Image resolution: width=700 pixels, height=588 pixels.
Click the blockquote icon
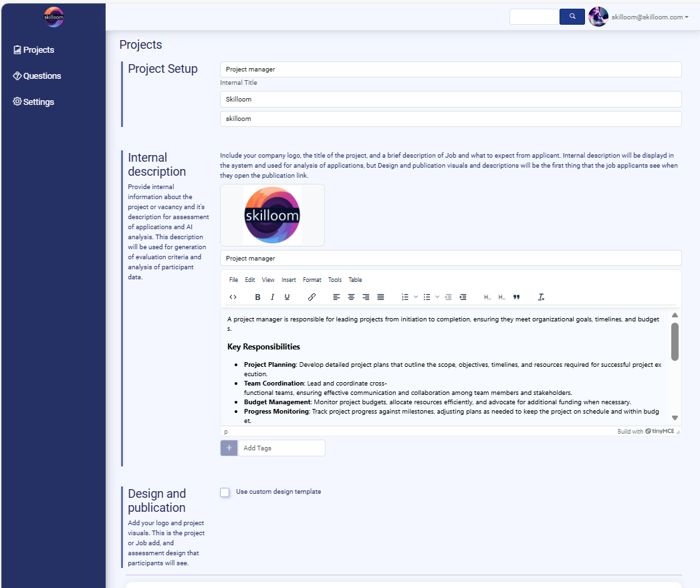[516, 297]
